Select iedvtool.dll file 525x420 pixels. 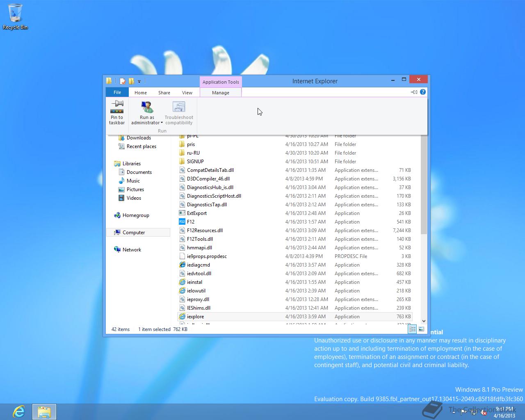[x=294, y=274]
